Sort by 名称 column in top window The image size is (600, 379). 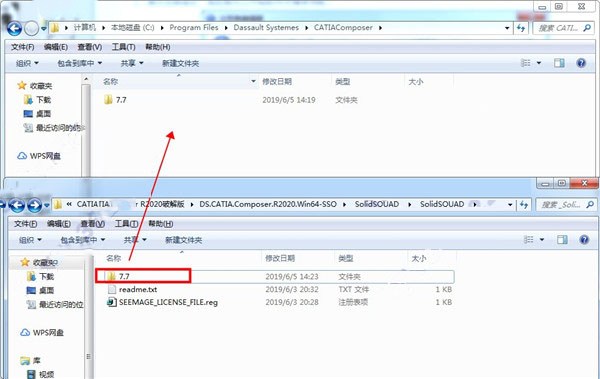[111, 82]
